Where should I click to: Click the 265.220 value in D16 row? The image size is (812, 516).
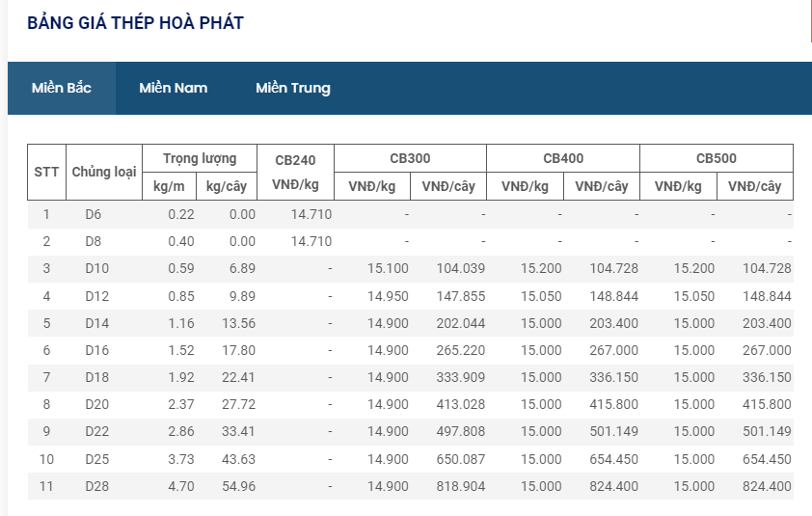[461, 350]
